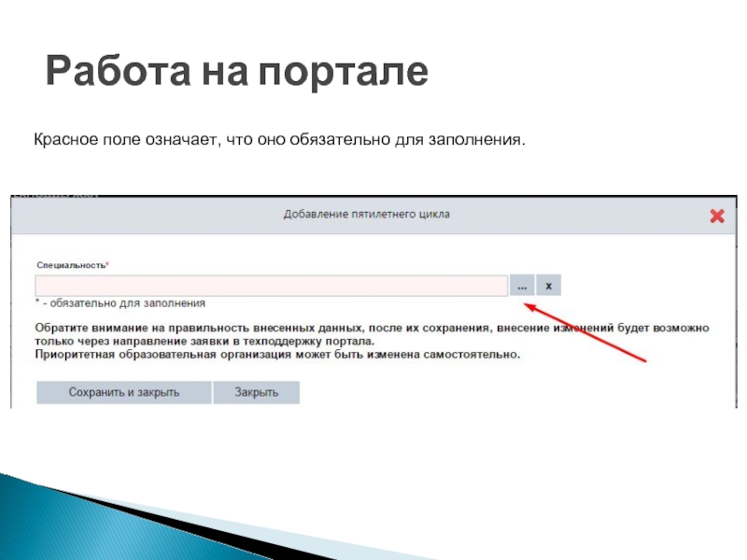Viewport: 747px width, 560px height.
Task: Click the 'Добавление пятилетнего цикла' dialog title
Action: point(366,215)
